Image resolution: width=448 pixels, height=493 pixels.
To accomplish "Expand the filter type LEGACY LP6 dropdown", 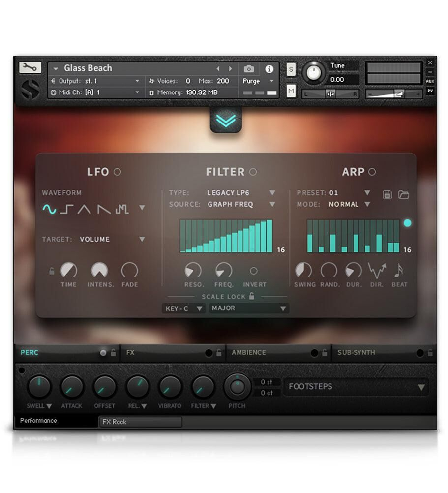I will pos(241,193).
